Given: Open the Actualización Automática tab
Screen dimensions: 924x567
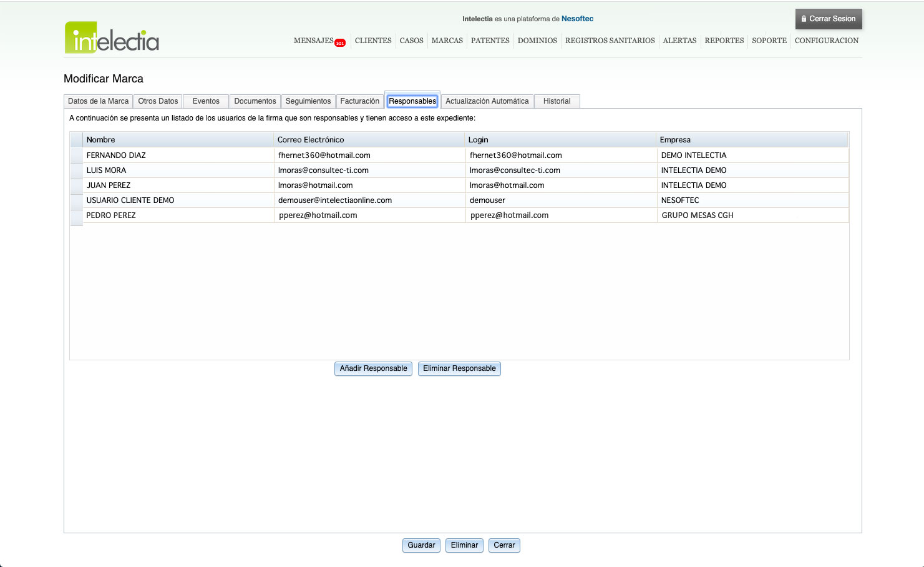Looking at the screenshot, I should click(x=487, y=101).
